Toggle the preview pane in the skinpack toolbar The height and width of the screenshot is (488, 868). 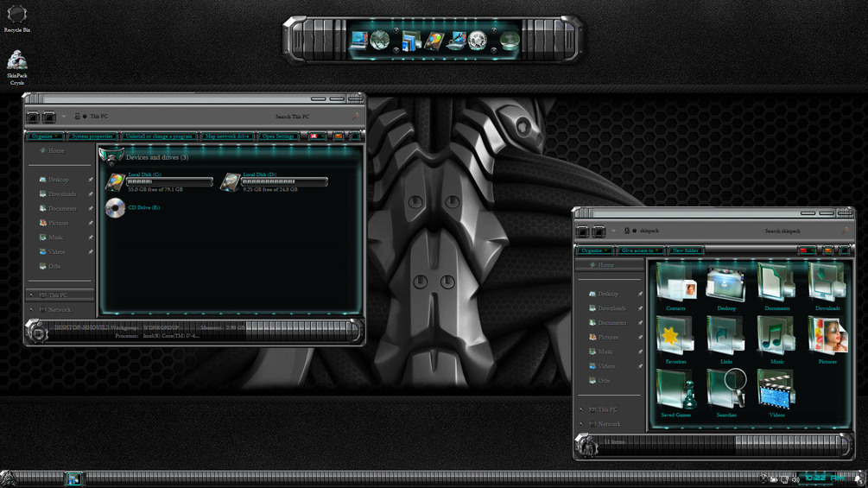(x=828, y=250)
